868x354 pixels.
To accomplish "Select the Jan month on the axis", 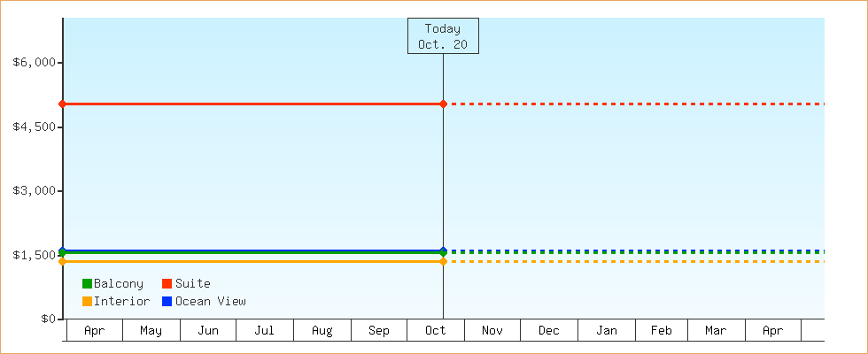I will point(607,331).
